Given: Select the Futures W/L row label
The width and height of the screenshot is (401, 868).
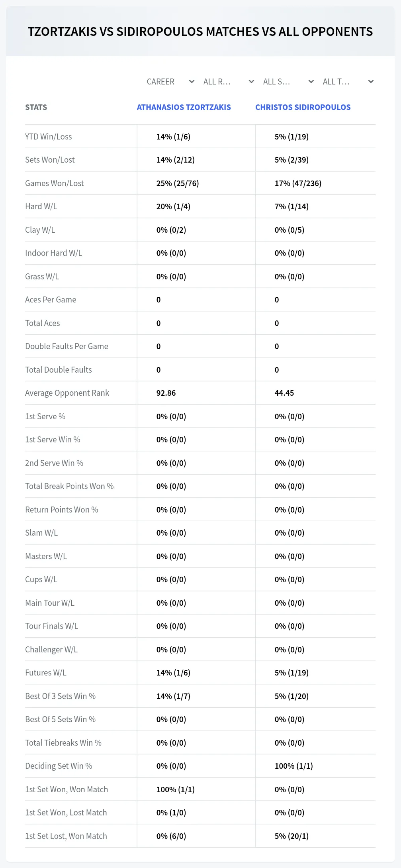Looking at the screenshot, I should click(46, 673).
